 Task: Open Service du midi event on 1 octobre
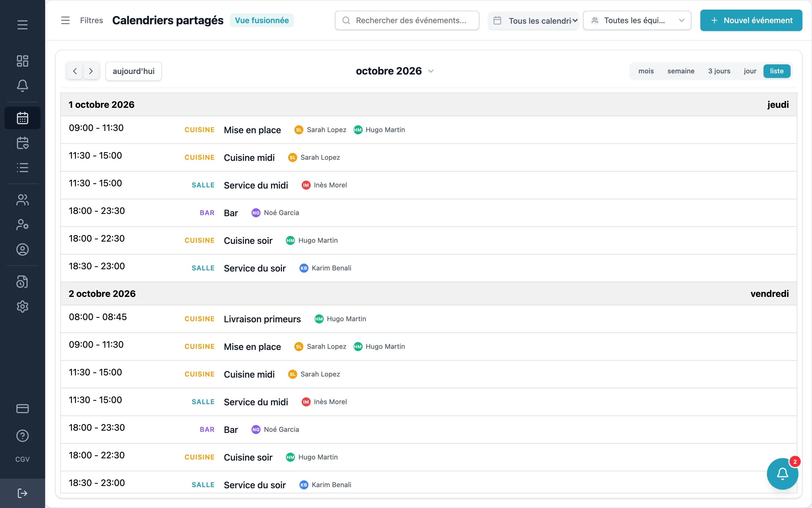(429, 185)
